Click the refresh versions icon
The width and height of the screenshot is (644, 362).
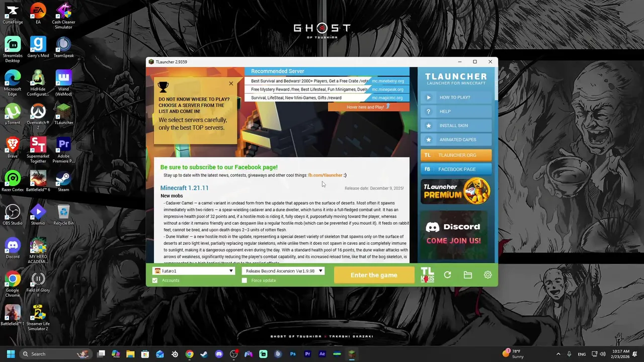pos(447,275)
